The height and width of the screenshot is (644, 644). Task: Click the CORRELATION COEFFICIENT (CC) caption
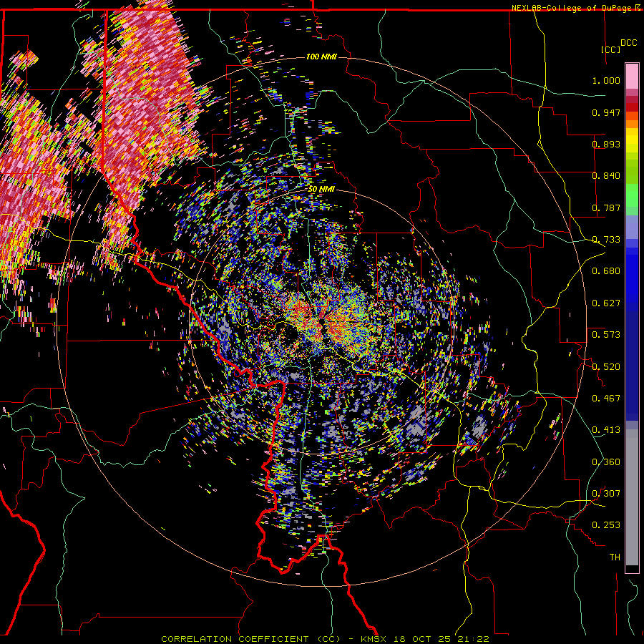click(250, 639)
